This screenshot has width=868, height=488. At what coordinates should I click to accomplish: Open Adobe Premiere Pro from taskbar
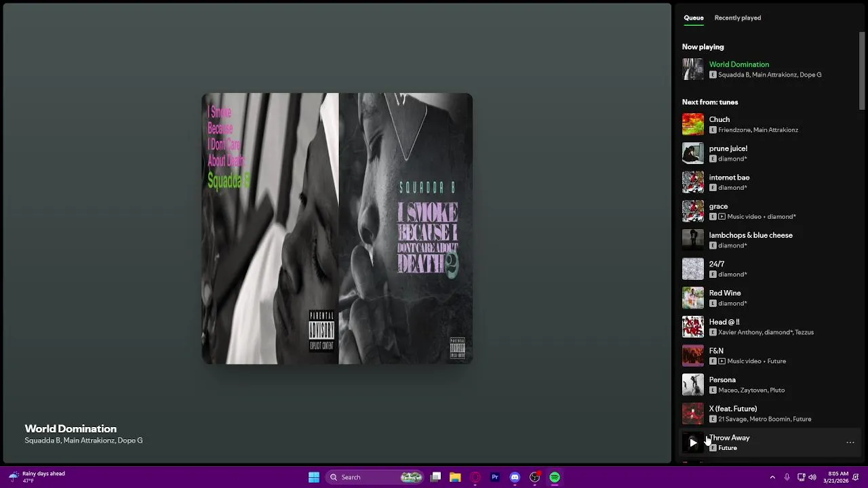pos(495,477)
